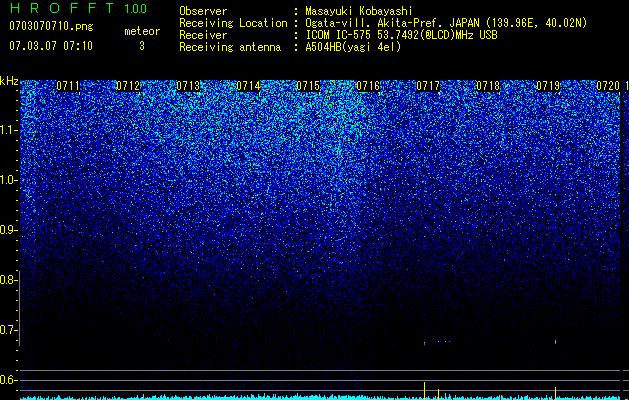Click the 0716 time marker
The image size is (629, 400).
click(368, 86)
